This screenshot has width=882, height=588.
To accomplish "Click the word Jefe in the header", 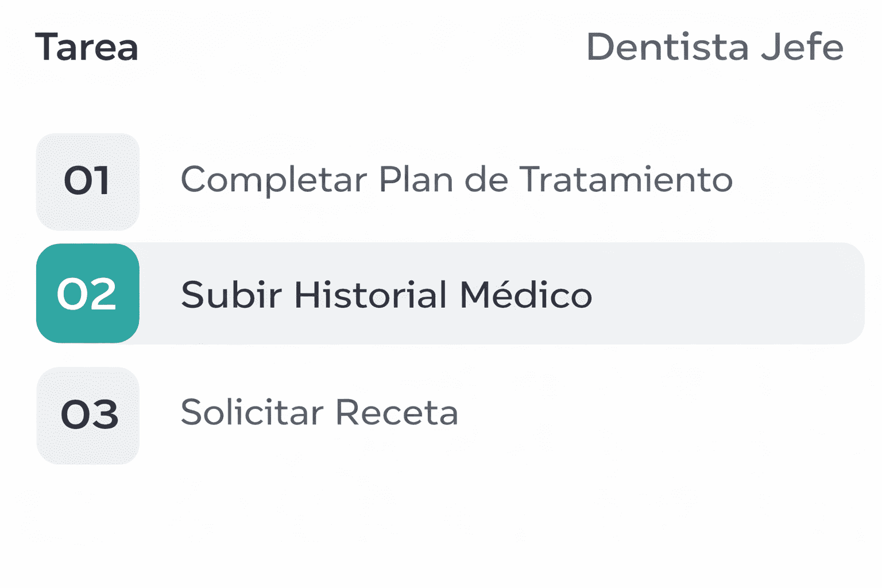I will coord(802,47).
